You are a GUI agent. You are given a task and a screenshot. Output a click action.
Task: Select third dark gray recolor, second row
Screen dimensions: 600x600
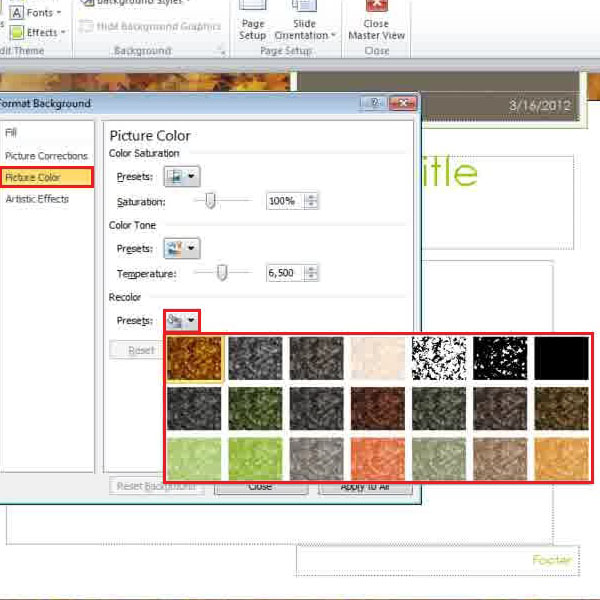click(316, 409)
